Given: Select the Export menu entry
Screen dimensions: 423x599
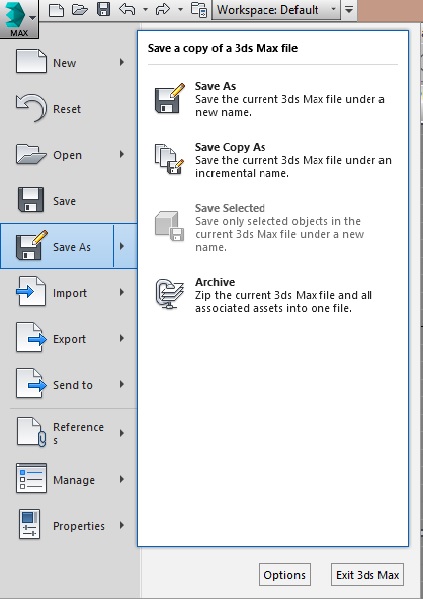Looking at the screenshot, I should pyautogui.click(x=69, y=339).
